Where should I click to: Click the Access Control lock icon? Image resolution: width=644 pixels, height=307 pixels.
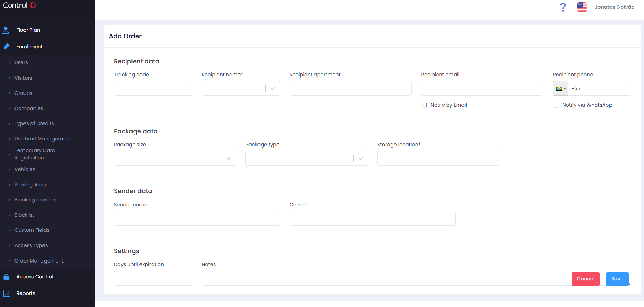coord(6,277)
